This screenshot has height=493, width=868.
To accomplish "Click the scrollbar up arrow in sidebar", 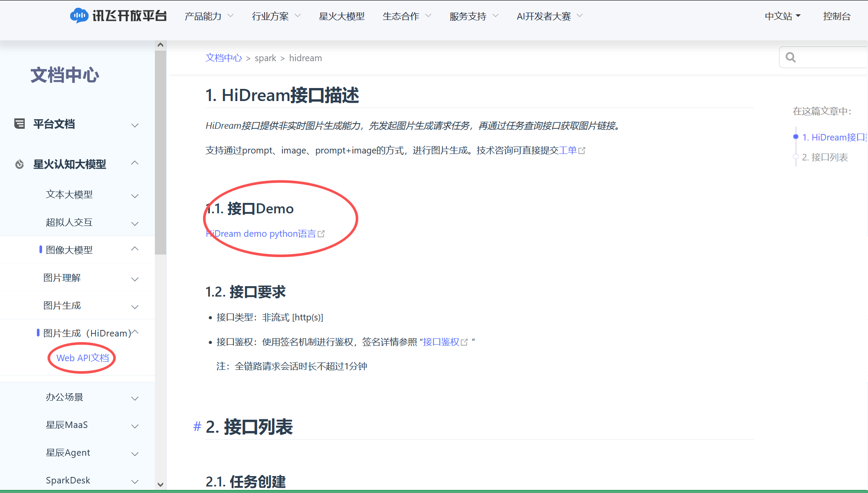I will [160, 44].
